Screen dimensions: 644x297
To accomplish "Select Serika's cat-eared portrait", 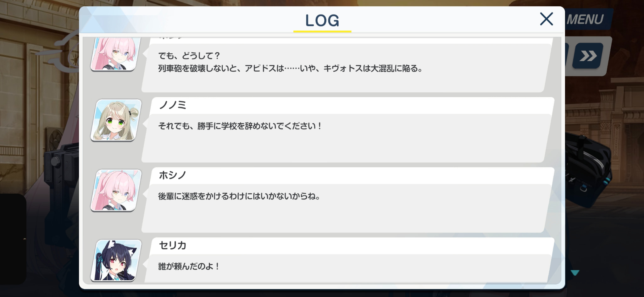I will pyautogui.click(x=116, y=261).
